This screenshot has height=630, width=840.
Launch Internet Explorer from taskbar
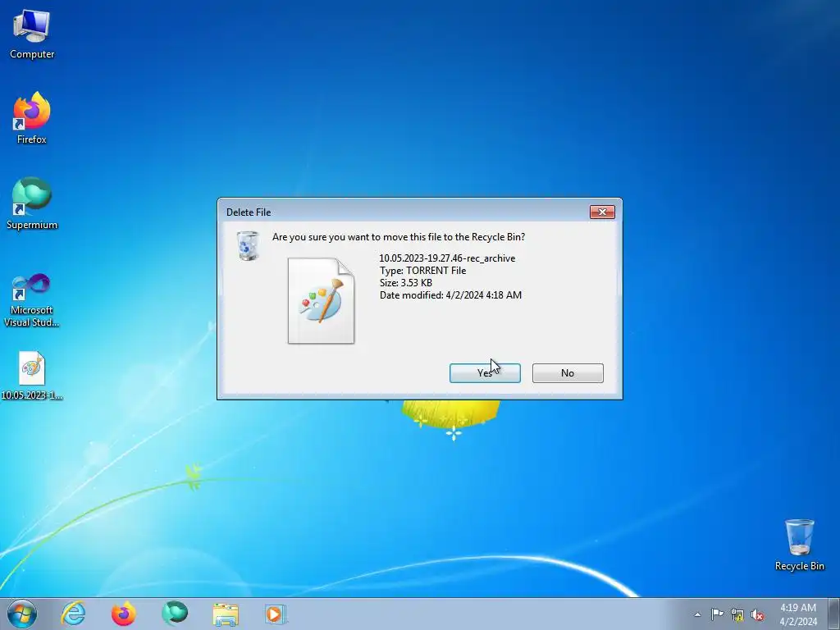(x=73, y=614)
